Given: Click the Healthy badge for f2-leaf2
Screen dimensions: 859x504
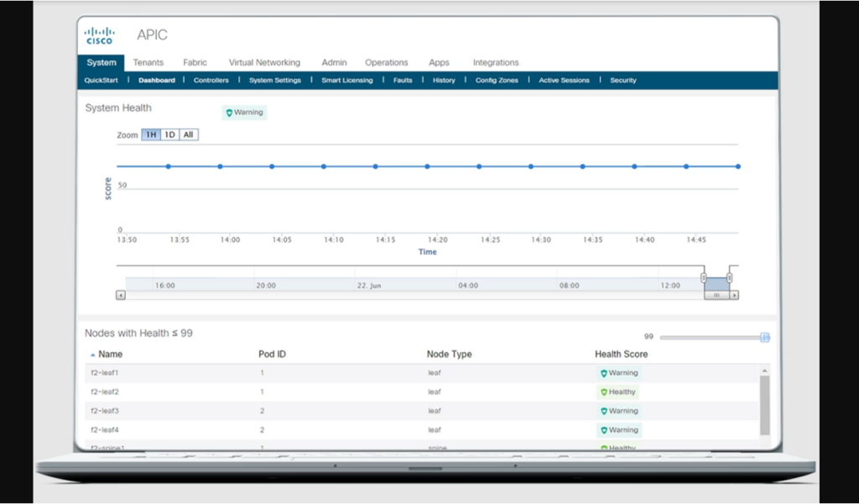Looking at the screenshot, I should 617,392.
